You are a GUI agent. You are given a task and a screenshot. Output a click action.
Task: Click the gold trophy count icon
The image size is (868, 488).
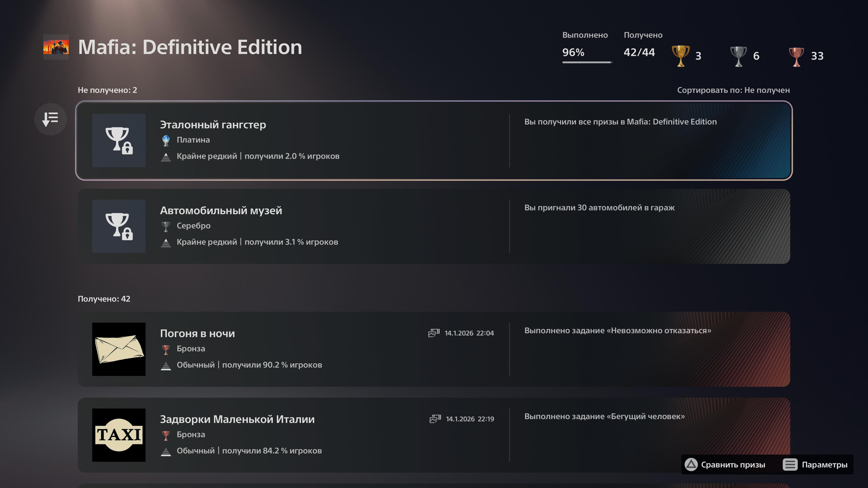click(681, 56)
